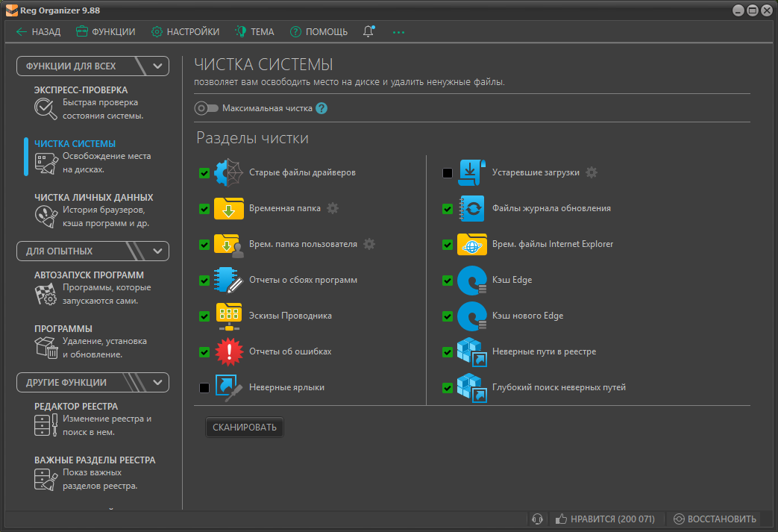This screenshot has height=532, width=778.
Task: Turn on the Максимальная чистка toggle
Action: click(x=206, y=108)
